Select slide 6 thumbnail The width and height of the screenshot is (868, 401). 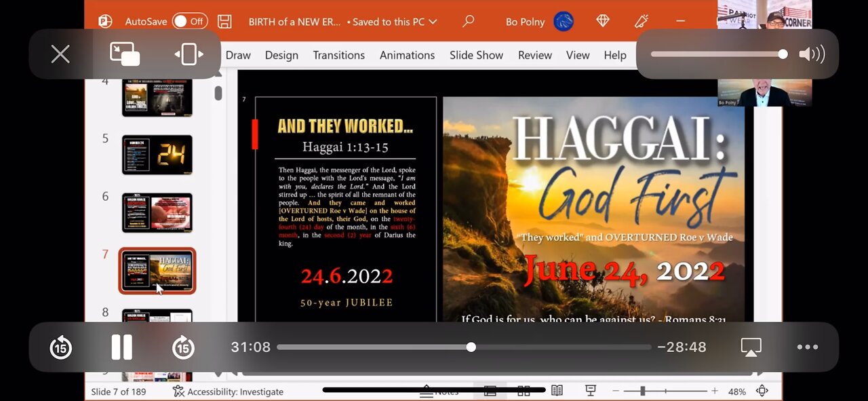pyautogui.click(x=157, y=213)
